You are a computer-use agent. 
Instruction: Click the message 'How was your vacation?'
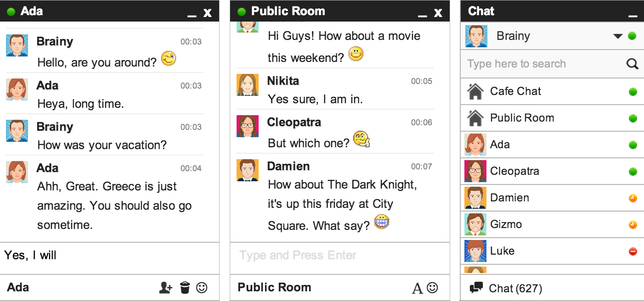[x=102, y=145]
